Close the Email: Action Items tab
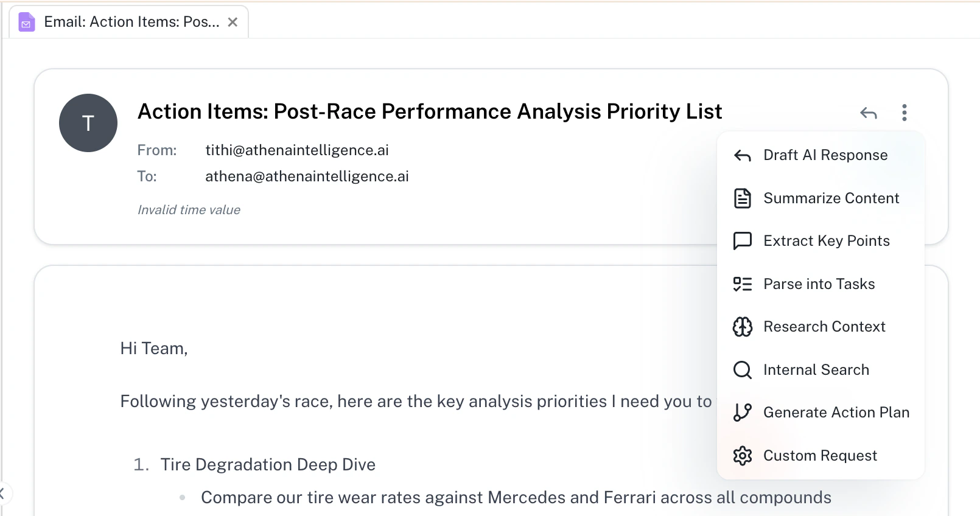 pyautogui.click(x=233, y=23)
